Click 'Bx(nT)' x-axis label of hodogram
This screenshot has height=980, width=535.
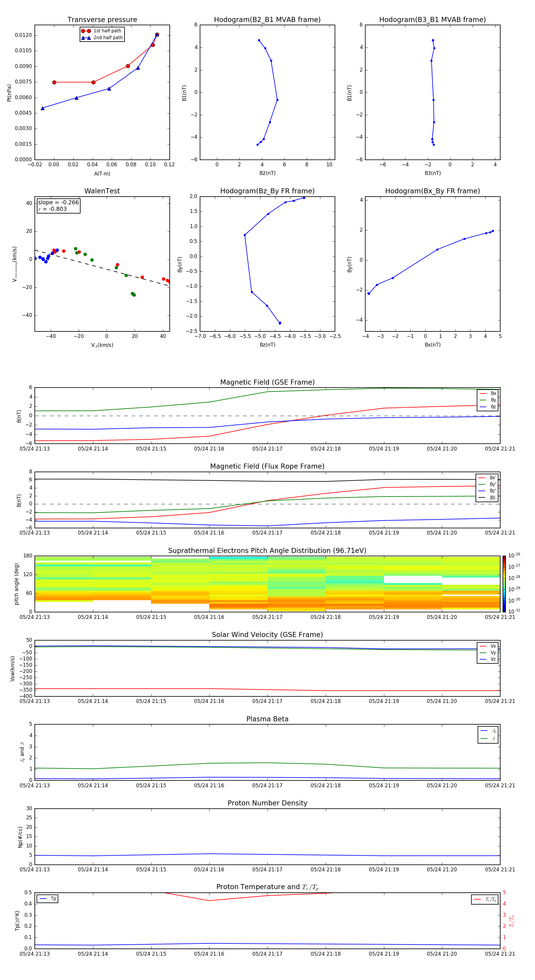(432, 345)
